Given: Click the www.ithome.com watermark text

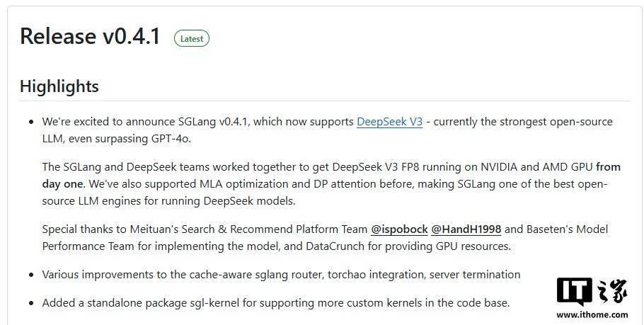Looking at the screenshot, I should 594,314.
